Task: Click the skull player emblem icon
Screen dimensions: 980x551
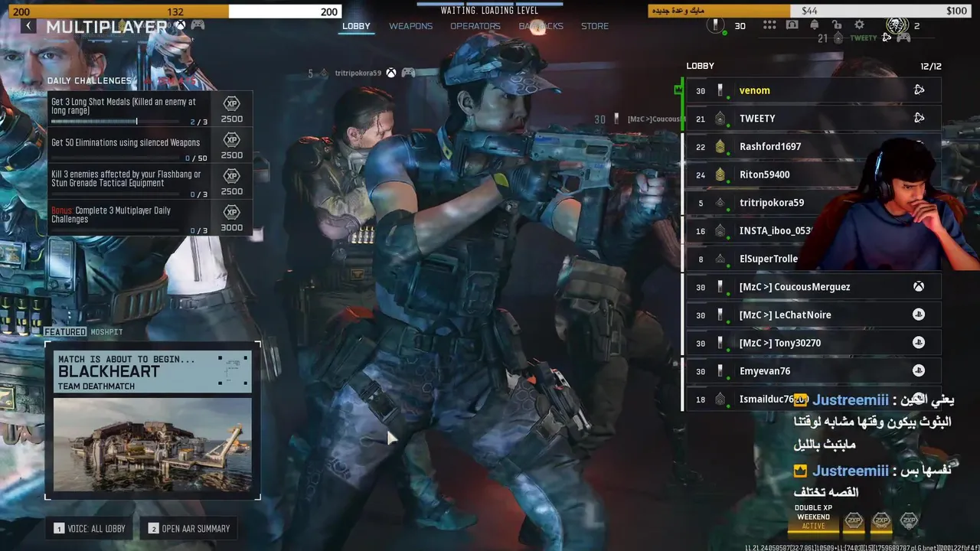Action: click(896, 25)
